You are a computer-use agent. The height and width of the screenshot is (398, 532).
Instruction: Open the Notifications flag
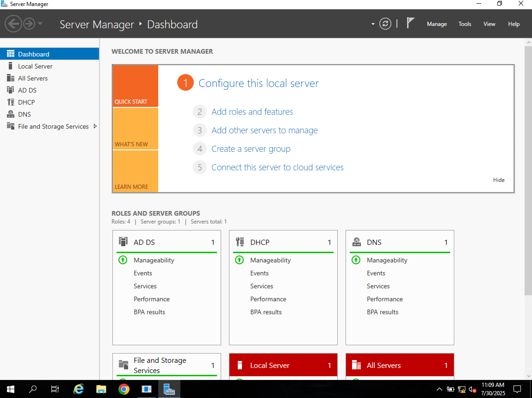[410, 23]
